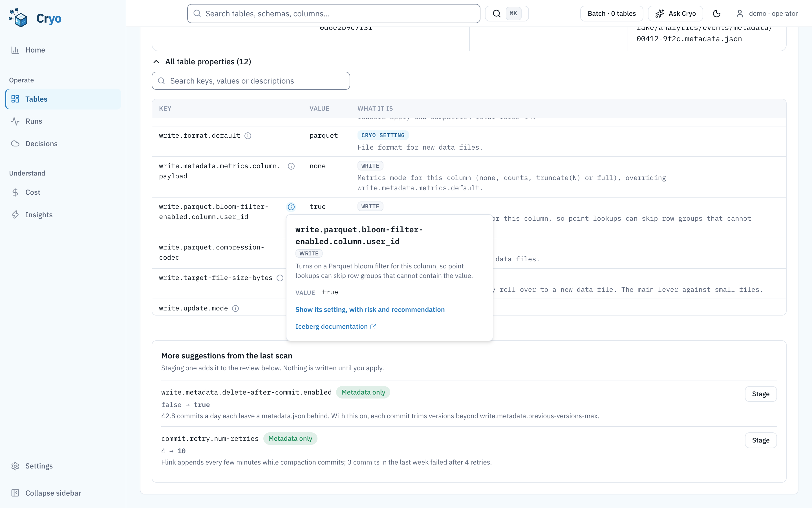Click the WHAT IT IS column header
The width and height of the screenshot is (812, 508).
(375, 109)
